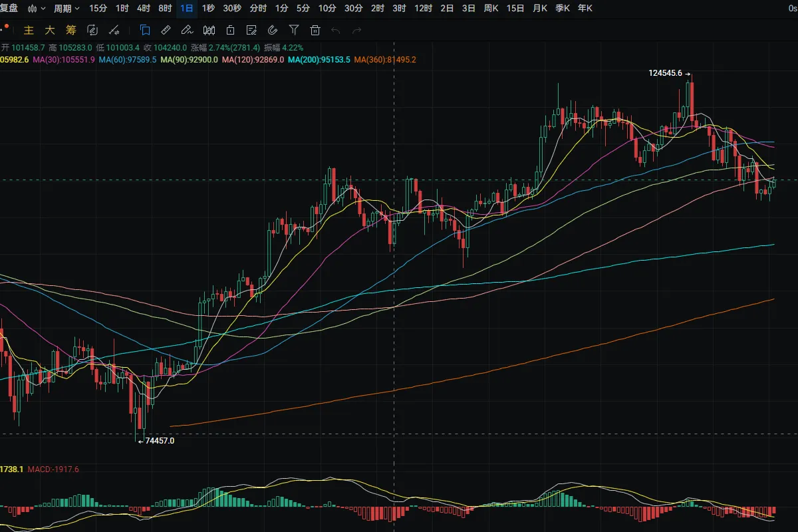Screen dimensions: 798x532
Task: Click the refresh-sync icon in toolbar
Action: tap(92, 31)
